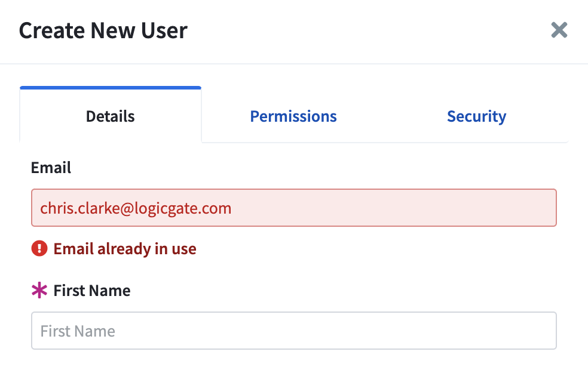Switch to the Permissions tab
Viewport: 588px width, 370px height.
click(x=293, y=116)
